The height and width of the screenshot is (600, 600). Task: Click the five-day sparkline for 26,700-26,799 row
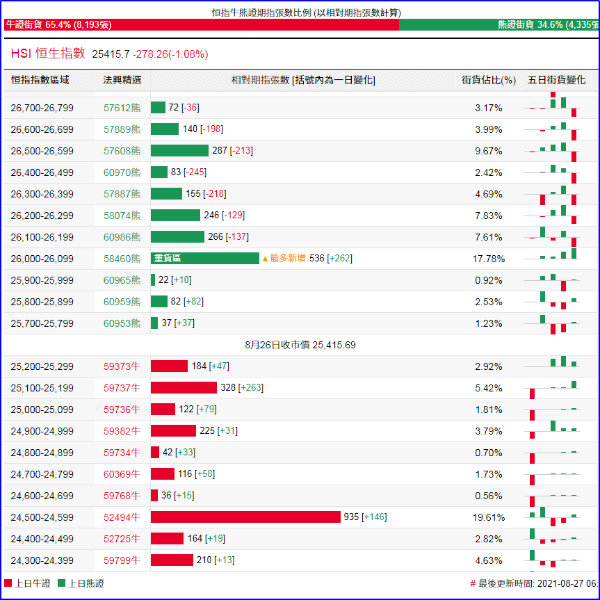(553, 105)
